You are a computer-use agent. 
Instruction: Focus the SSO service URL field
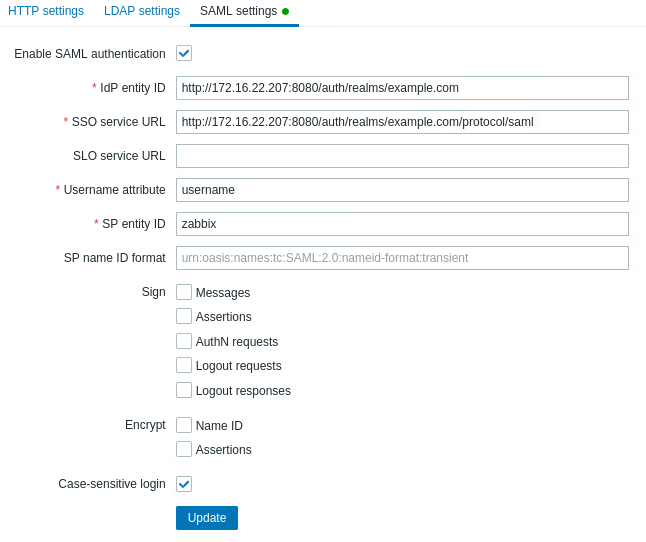click(x=402, y=122)
